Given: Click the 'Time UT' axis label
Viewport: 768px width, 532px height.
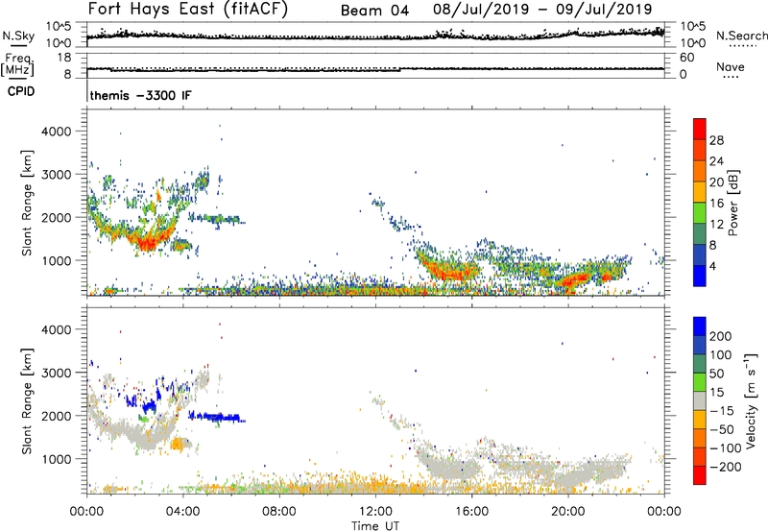Looking at the screenshot, I should (375, 526).
